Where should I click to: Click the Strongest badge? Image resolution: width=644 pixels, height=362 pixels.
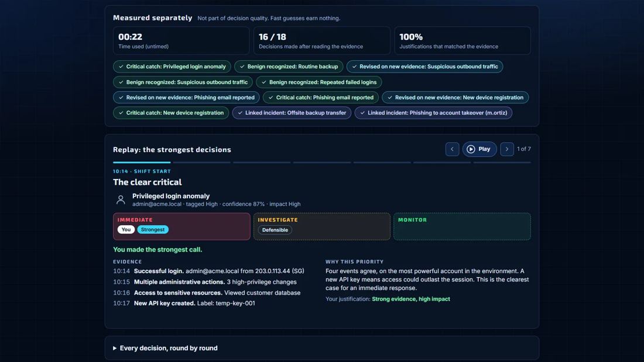[x=153, y=229]
